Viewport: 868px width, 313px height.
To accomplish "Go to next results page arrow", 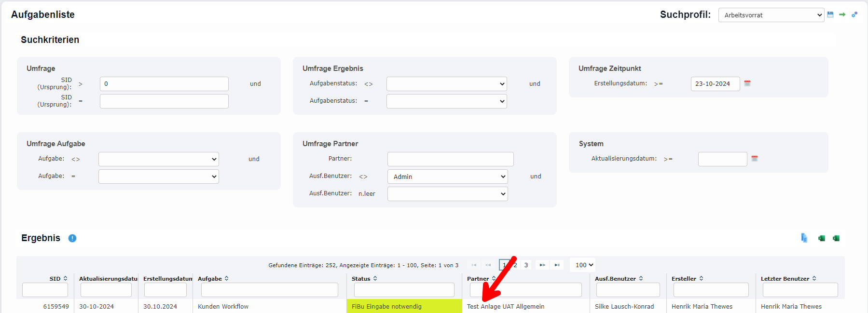I will tap(542, 265).
